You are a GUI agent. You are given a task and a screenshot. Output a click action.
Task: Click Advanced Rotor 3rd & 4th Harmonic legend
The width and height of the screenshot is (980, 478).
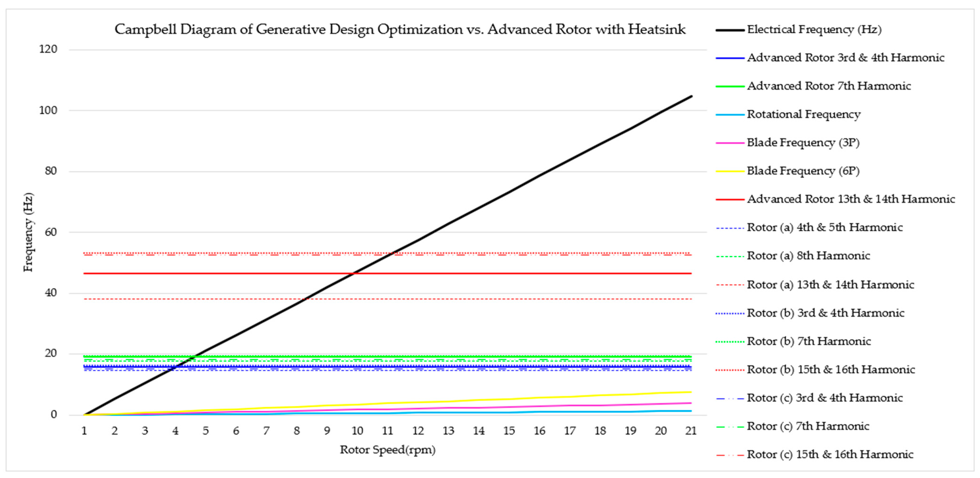[845, 58]
